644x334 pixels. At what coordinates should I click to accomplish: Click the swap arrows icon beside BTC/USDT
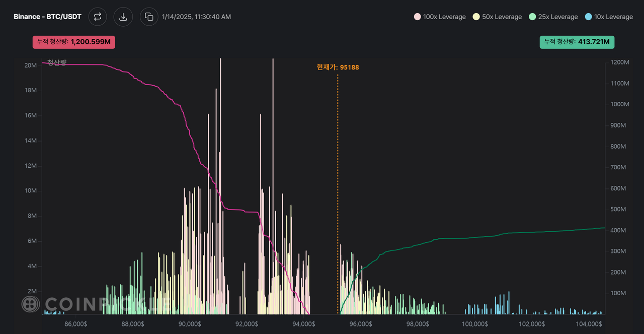[x=98, y=17]
